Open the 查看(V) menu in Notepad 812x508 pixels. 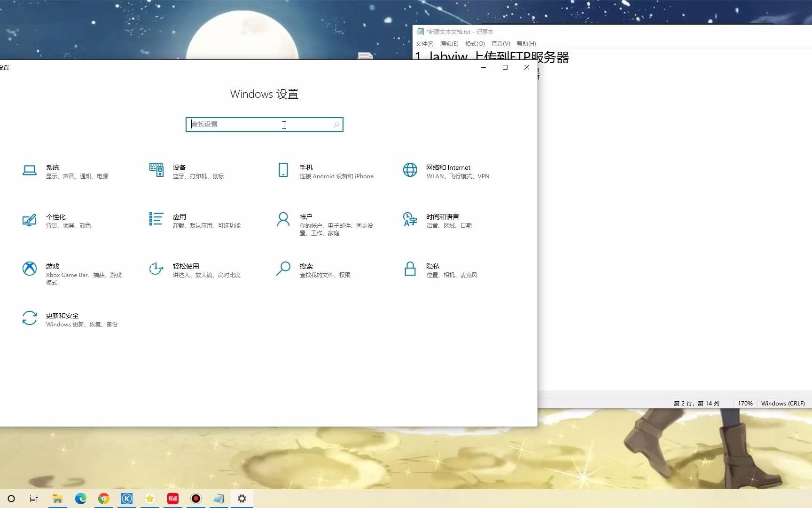tap(500, 44)
